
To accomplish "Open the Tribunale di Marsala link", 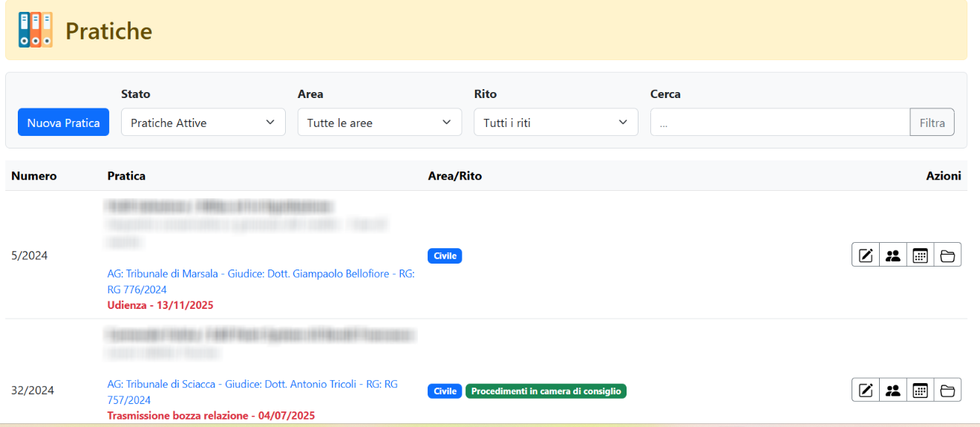I will [x=261, y=281].
